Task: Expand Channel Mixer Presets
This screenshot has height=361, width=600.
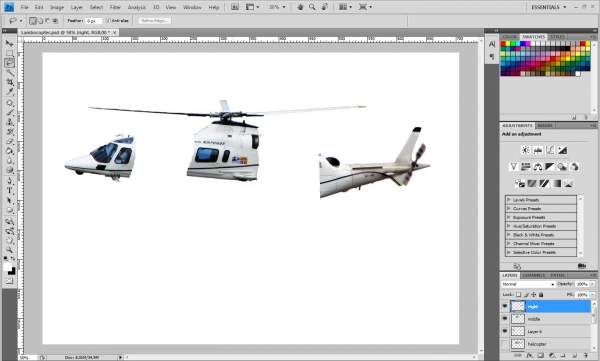Action: [x=509, y=243]
